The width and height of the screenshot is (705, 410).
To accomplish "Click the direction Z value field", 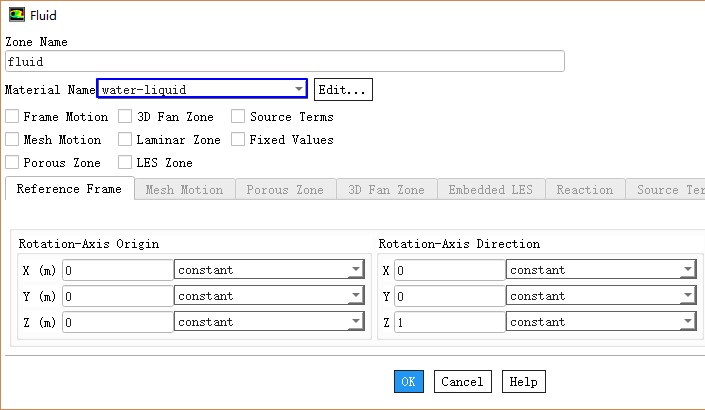I will click(x=450, y=322).
